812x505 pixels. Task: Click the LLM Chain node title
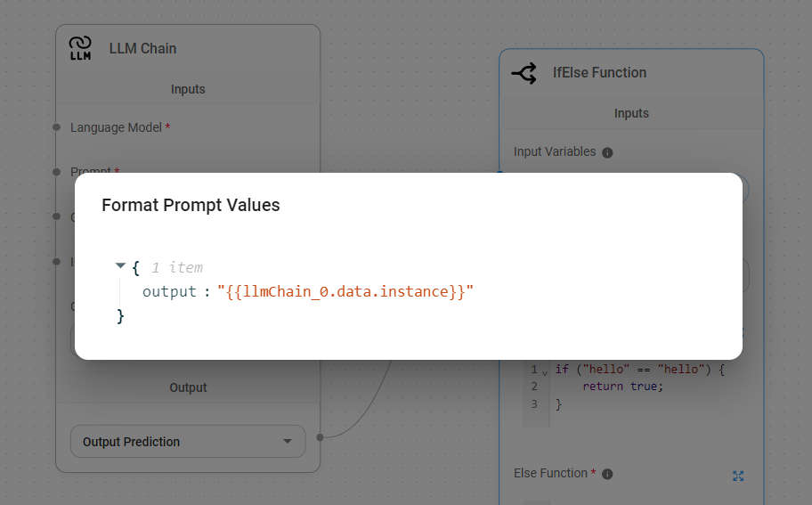[x=142, y=48]
